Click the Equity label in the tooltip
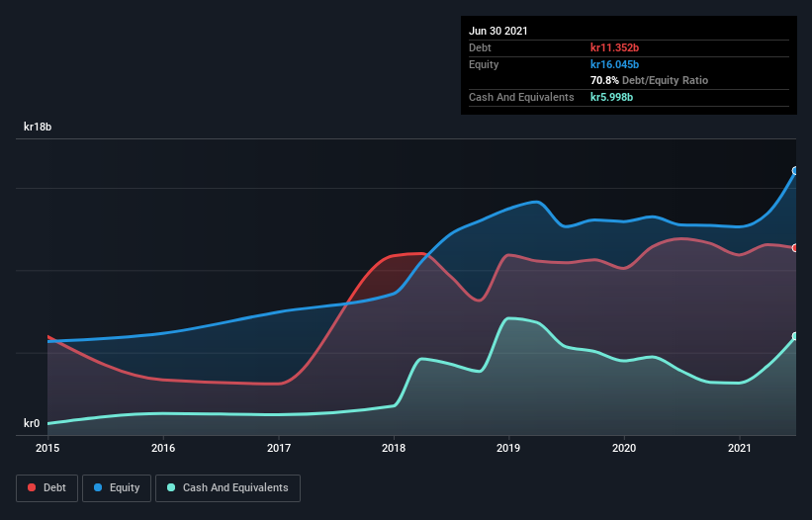812x520 pixels. coord(484,64)
